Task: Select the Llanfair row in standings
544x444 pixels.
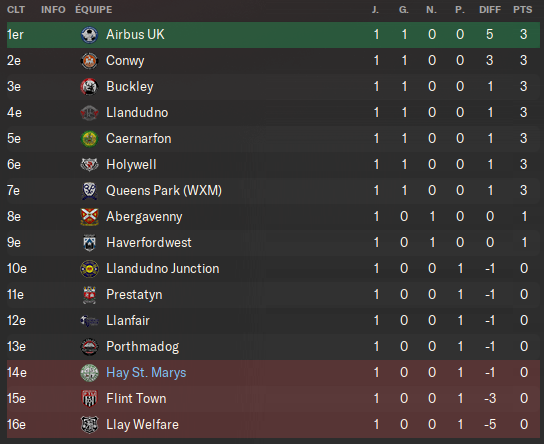Action: (273, 321)
